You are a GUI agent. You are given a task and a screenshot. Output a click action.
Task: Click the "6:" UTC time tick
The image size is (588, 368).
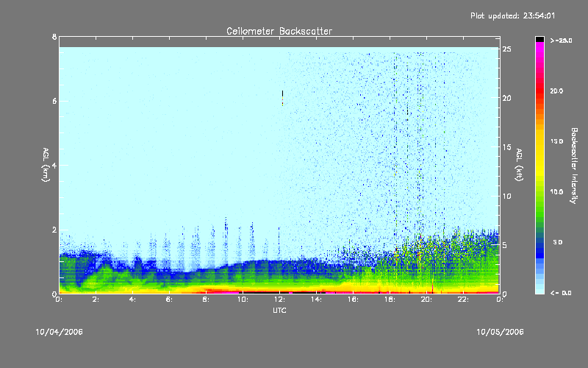[170, 300]
